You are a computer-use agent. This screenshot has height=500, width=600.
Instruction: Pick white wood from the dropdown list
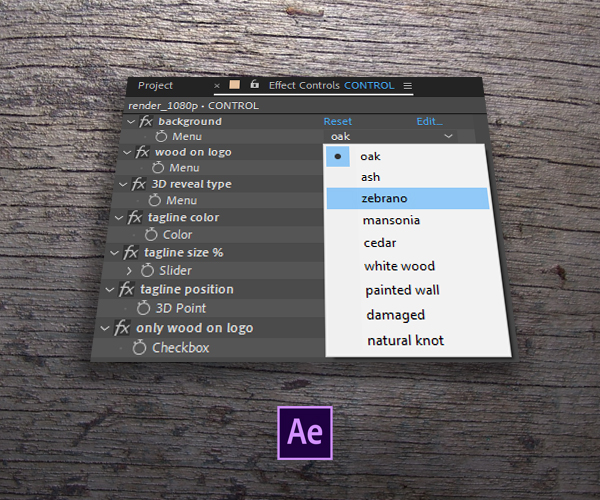tap(411, 266)
